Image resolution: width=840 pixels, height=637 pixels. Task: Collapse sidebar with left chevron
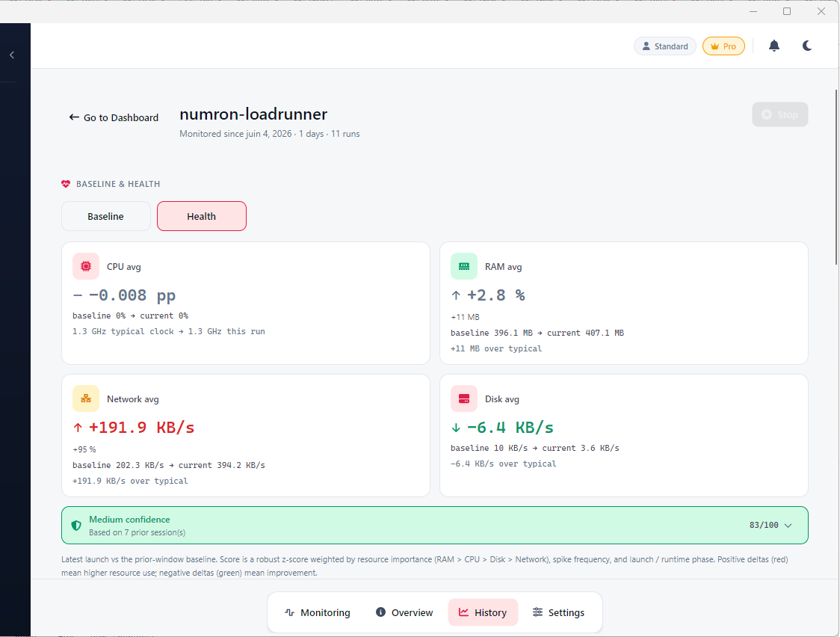tap(12, 55)
